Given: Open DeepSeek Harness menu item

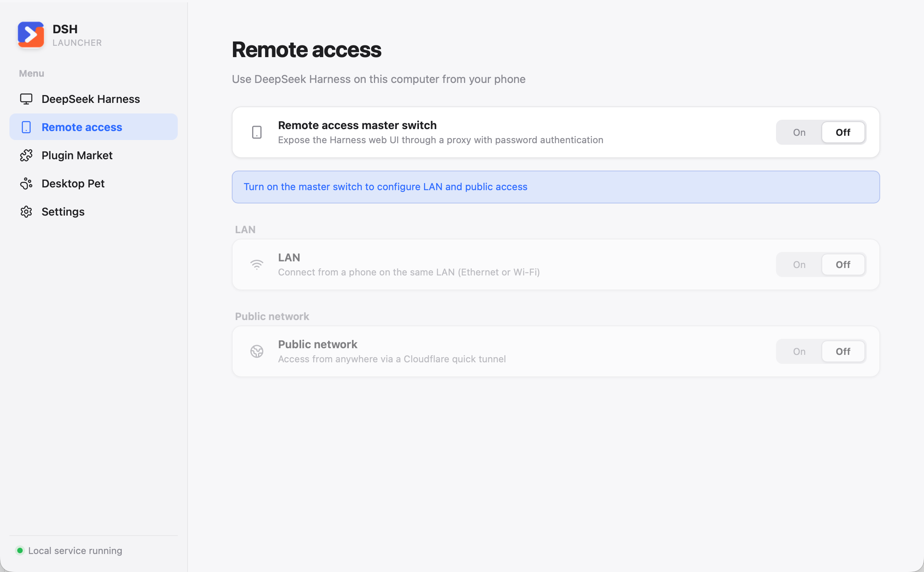Looking at the screenshot, I should (94, 99).
